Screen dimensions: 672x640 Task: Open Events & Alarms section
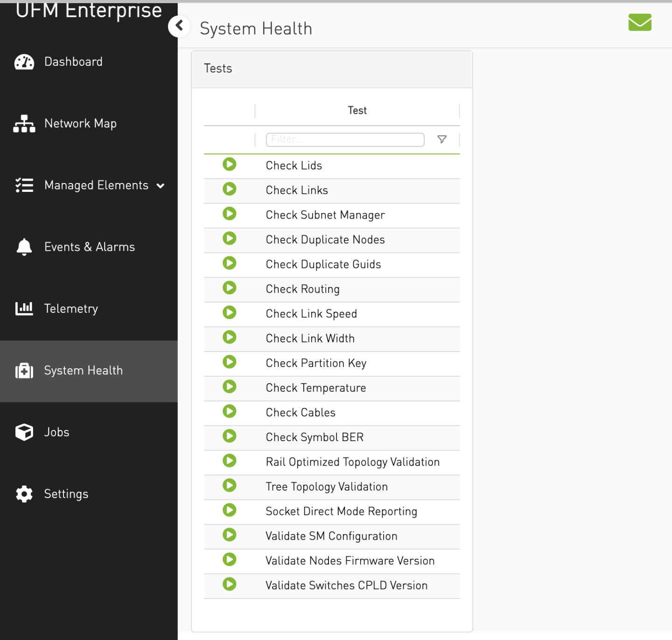click(x=89, y=247)
